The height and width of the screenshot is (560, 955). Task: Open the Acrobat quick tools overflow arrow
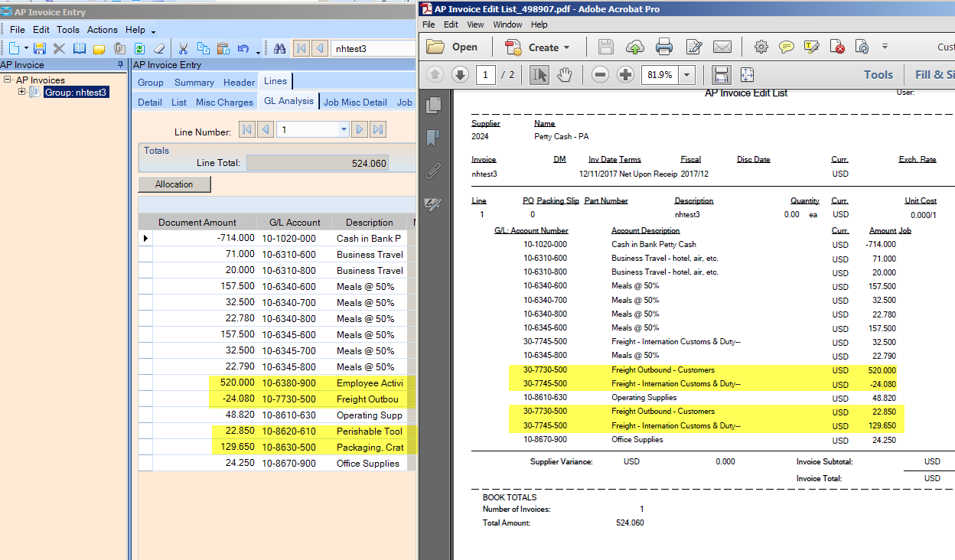tap(885, 47)
